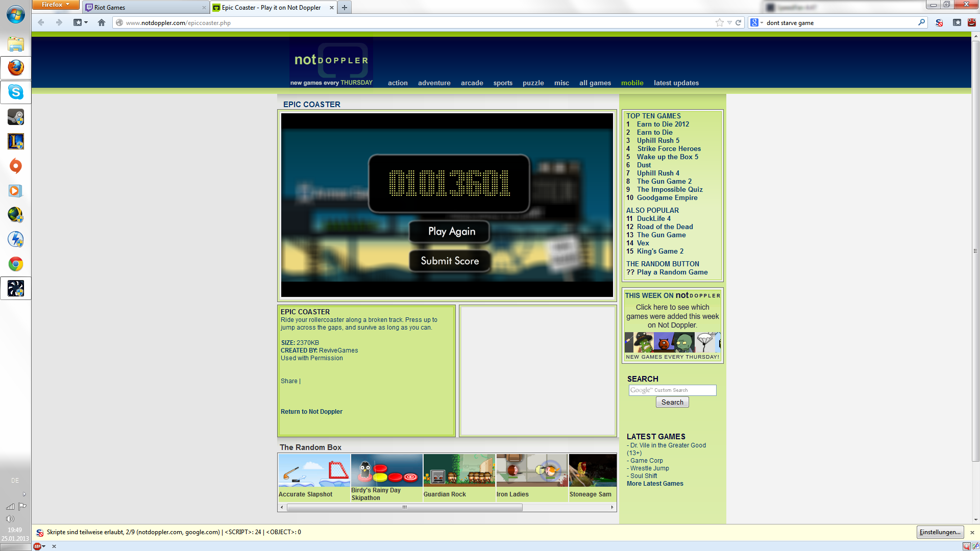Open the adventure games category
The width and height of the screenshot is (980, 551).
(434, 83)
